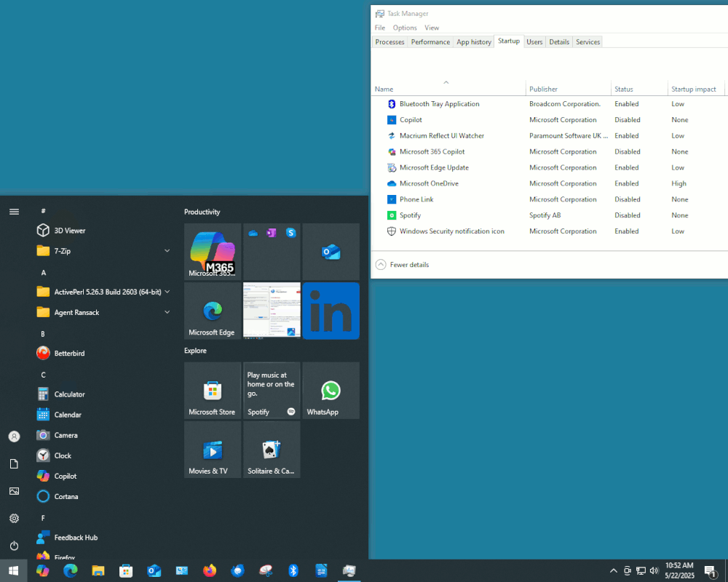Sort by Startup impact column header
728x582 pixels.
click(x=696, y=89)
